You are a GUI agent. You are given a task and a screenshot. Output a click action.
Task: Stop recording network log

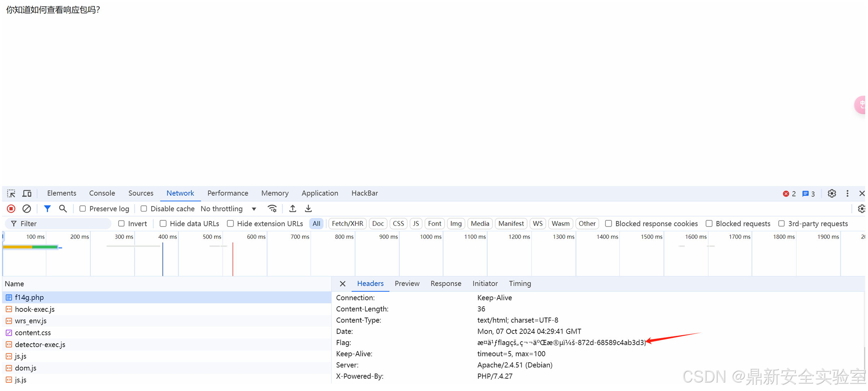11,209
